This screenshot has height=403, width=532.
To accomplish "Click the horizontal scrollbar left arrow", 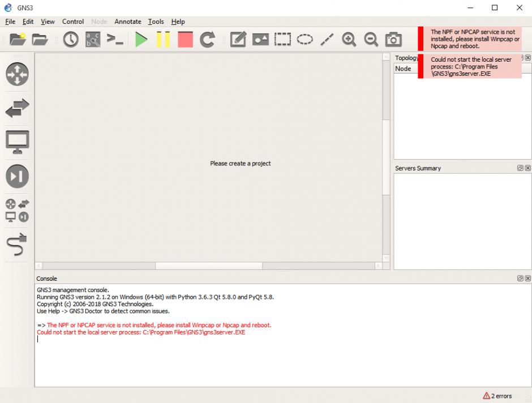I will coord(38,265).
